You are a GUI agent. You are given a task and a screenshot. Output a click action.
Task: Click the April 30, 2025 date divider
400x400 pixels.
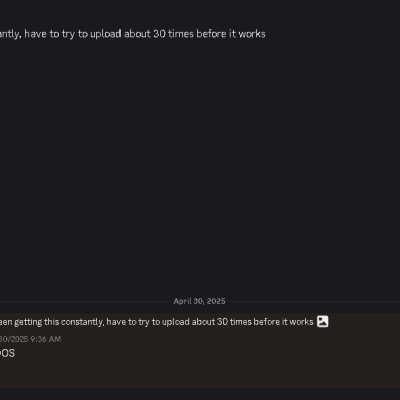[199, 301]
